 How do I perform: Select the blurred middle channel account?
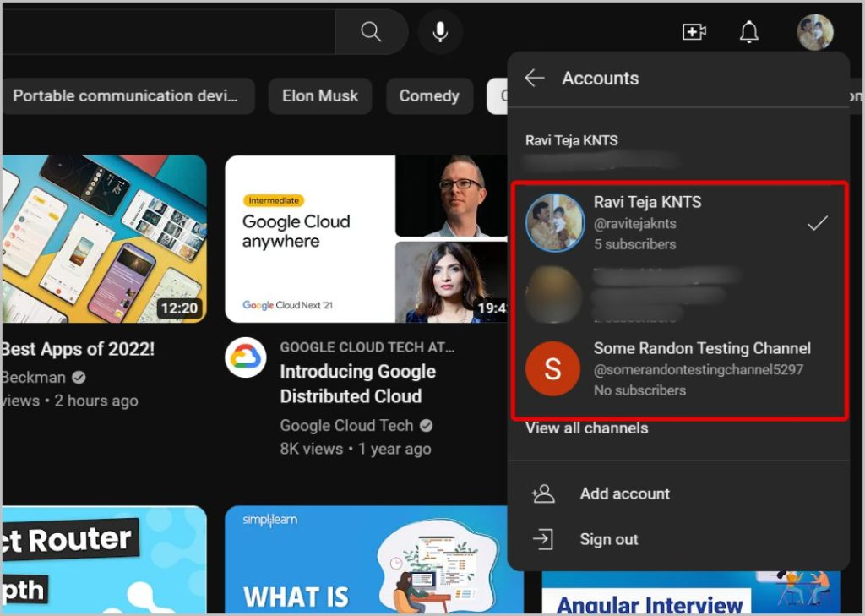(x=679, y=295)
